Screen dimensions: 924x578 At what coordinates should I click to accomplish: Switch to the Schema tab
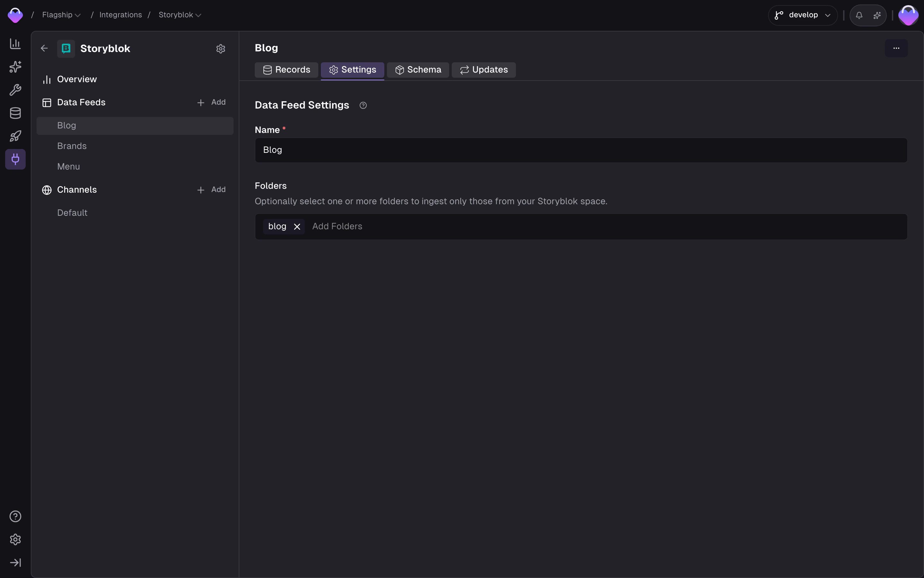[x=418, y=70]
